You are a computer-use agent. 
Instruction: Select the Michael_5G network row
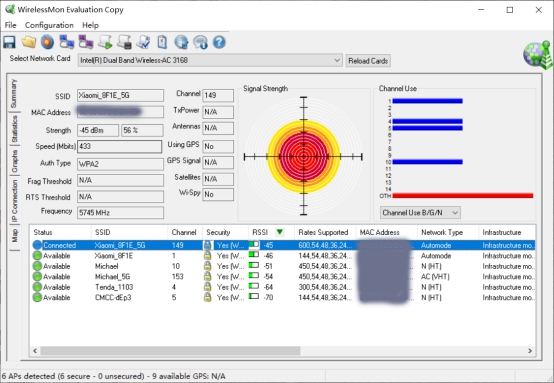coord(283,277)
